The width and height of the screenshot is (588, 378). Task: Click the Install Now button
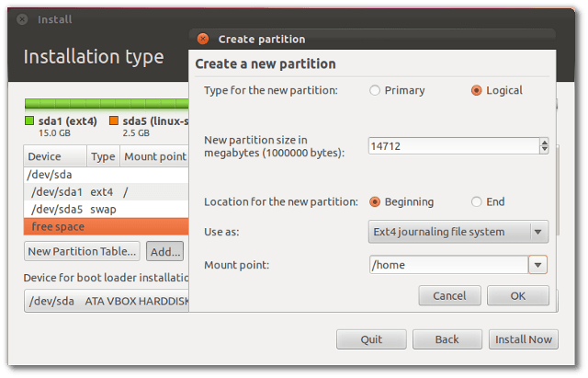coord(524,339)
